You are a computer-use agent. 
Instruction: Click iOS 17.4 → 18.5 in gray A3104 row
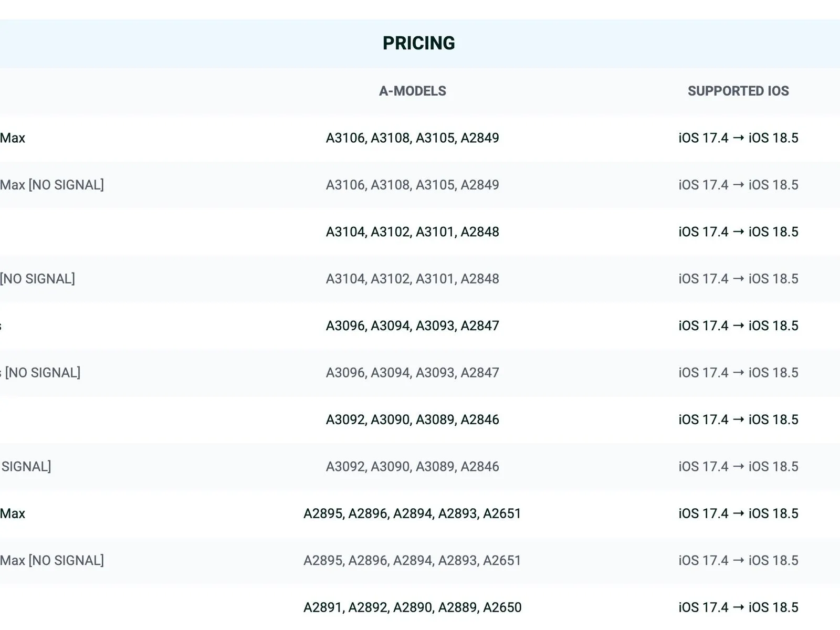click(738, 279)
